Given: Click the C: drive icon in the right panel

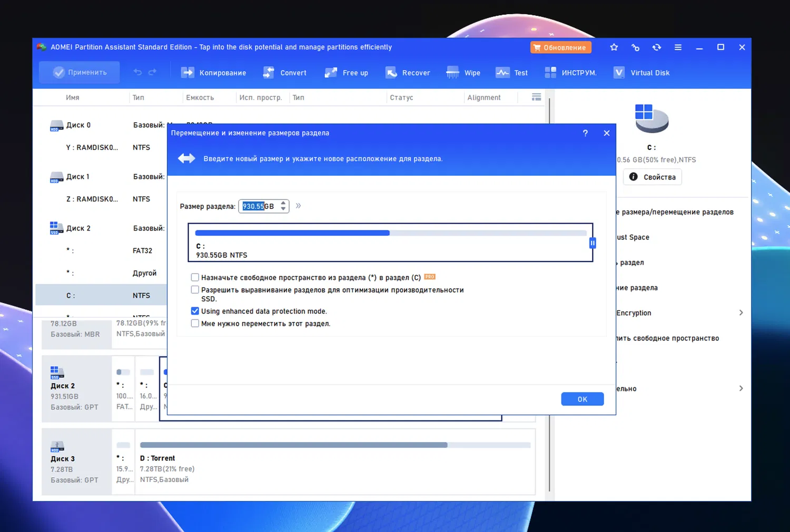Looking at the screenshot, I should 651,118.
